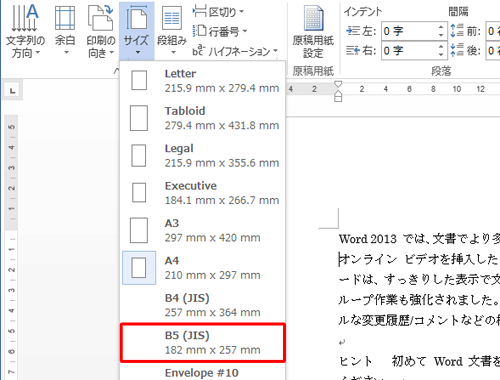Increase right indent with up spinner

click(441, 47)
